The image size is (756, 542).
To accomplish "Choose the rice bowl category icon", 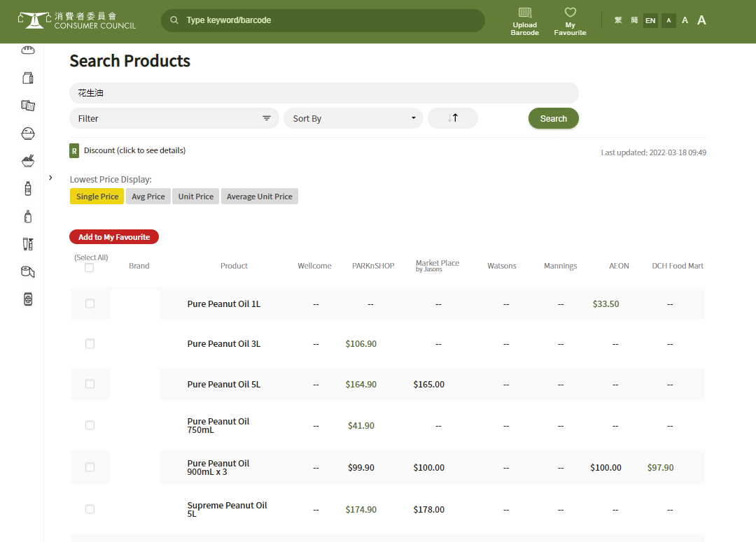I will tap(28, 134).
